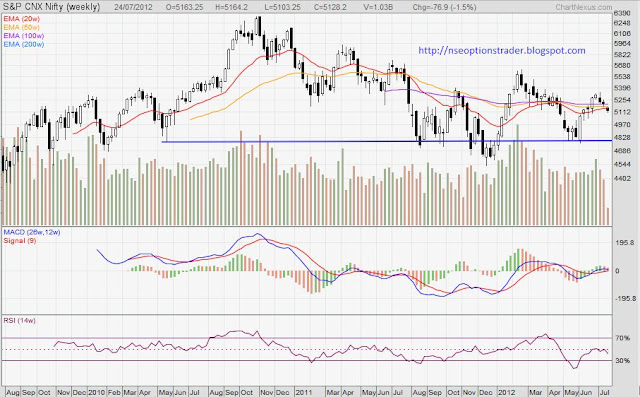Screen dimensions: 640x397
Task: Click the '2010' time axis label
Action: (96, 393)
